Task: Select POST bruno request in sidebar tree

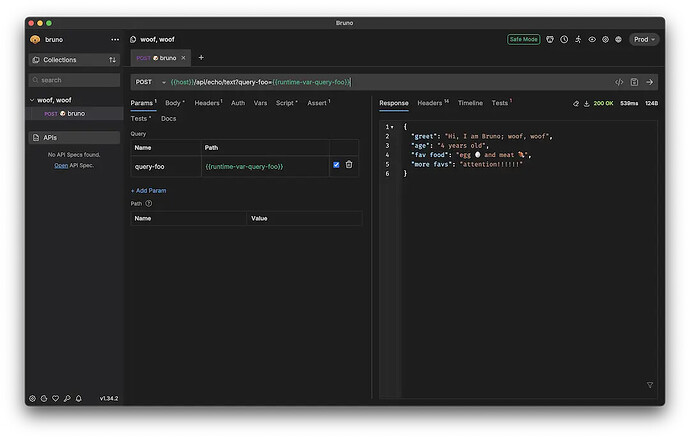Action: 74,114
